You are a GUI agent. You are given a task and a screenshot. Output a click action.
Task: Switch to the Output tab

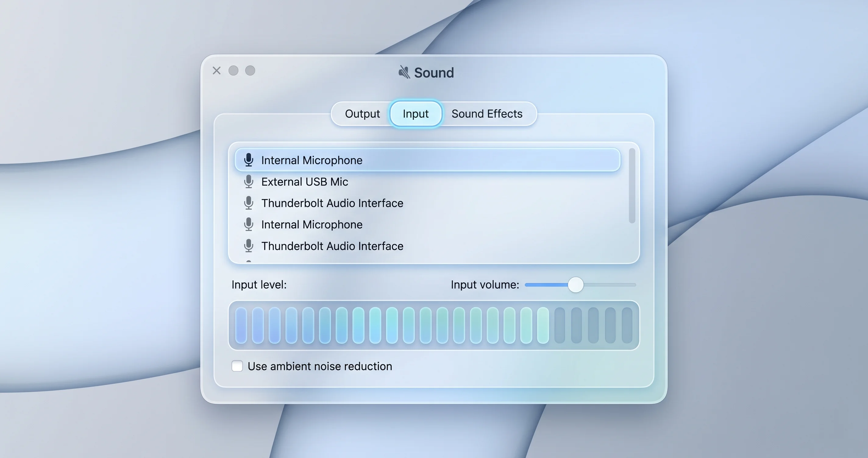(362, 114)
